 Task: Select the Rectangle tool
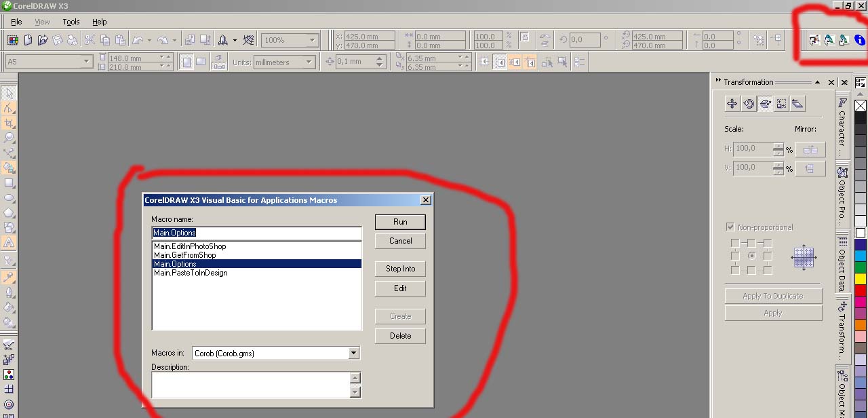pyautogui.click(x=9, y=183)
